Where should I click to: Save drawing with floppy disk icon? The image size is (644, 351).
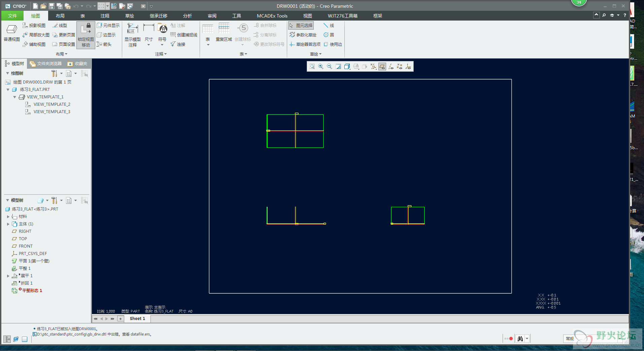click(x=52, y=6)
